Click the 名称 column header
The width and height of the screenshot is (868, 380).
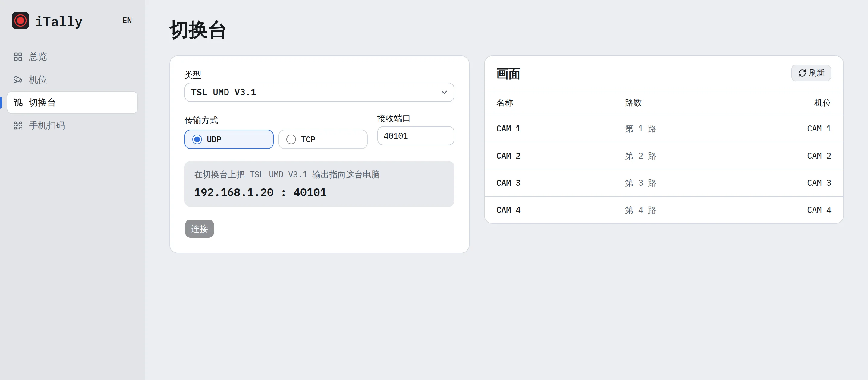[x=505, y=103]
